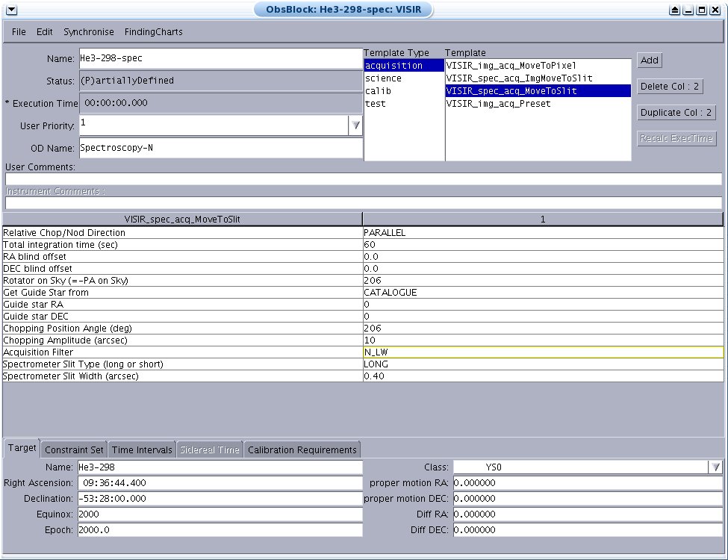Click the Diff DEC field

pos(588,530)
